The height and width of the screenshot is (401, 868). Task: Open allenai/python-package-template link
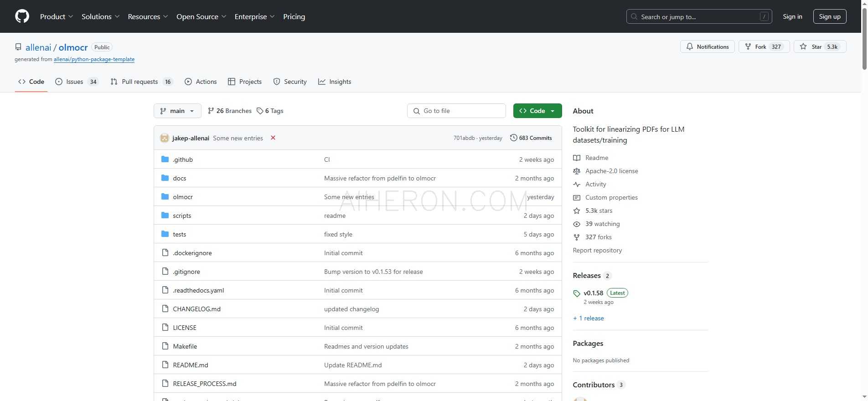[x=94, y=59]
